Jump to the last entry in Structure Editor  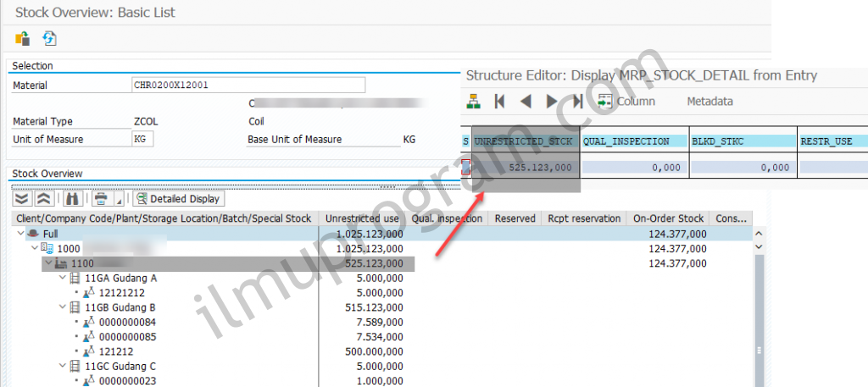[x=577, y=102]
